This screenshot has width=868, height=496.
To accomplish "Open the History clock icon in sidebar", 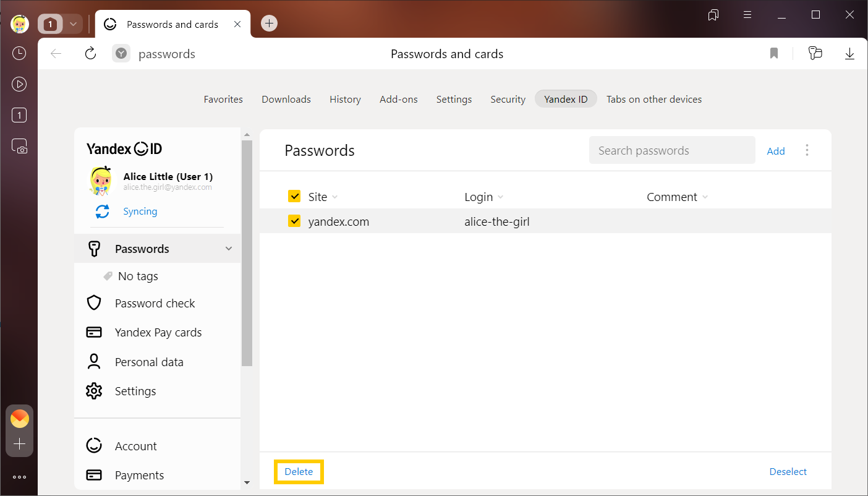I will click(x=19, y=53).
